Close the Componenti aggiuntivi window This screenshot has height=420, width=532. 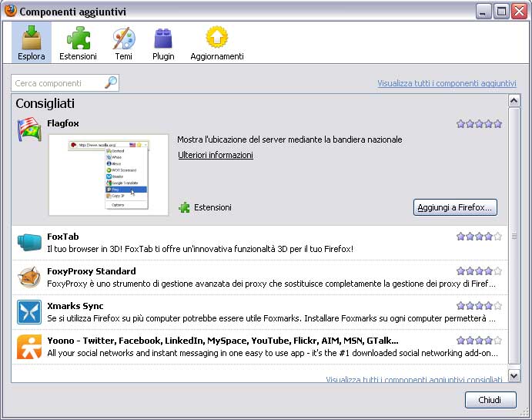(x=519, y=12)
